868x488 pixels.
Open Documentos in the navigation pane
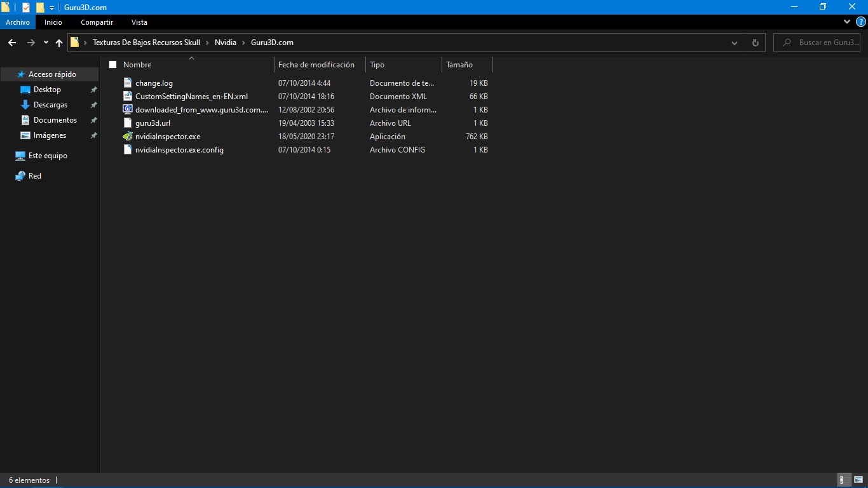(55, 120)
